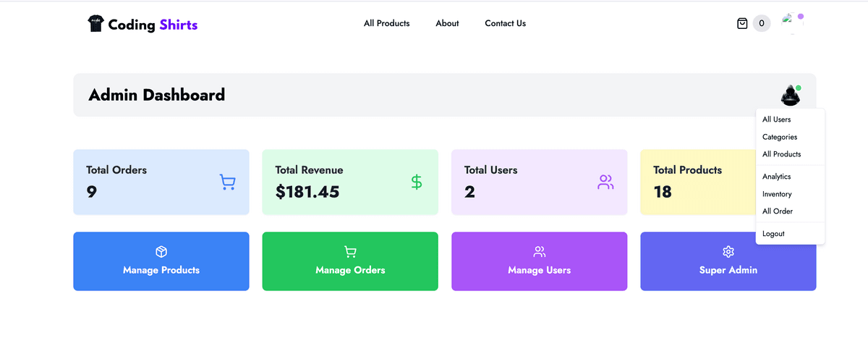Click the green dollar sign icon

tap(417, 182)
